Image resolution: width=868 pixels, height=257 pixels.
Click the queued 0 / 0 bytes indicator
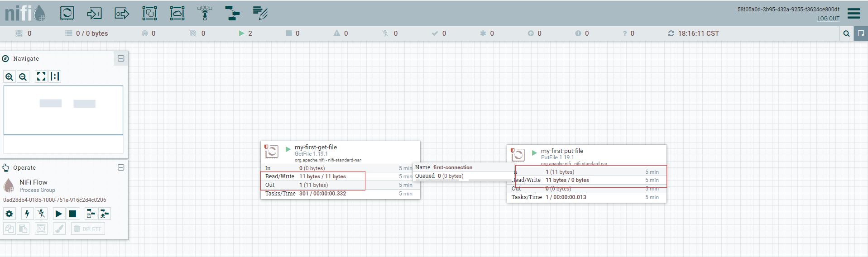point(86,33)
